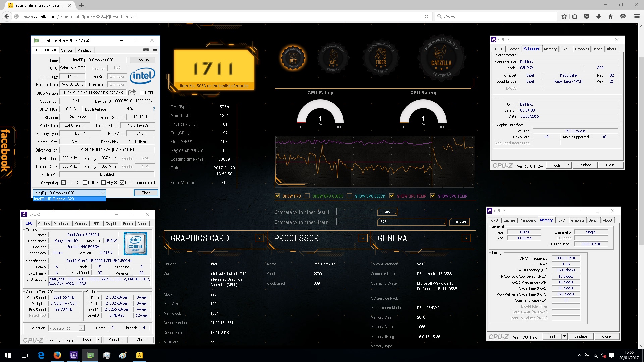Click the browser vertical scrollbar
Screen dimensions: 644x362
[x=641, y=151]
